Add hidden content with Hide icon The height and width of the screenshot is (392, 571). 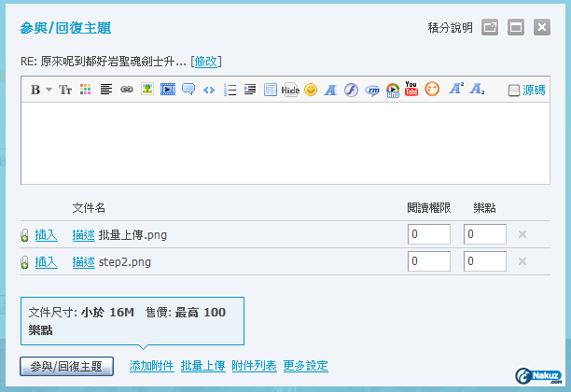click(x=290, y=90)
